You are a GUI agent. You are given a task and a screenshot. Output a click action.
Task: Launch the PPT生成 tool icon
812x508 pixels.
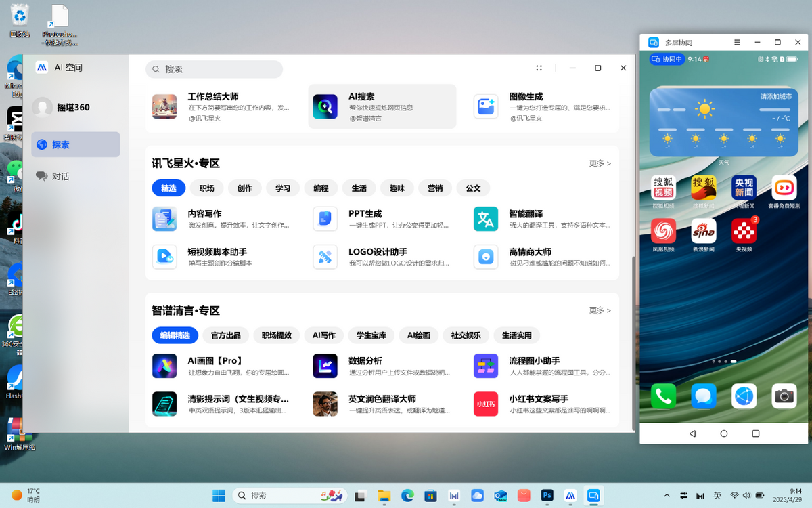(x=325, y=219)
